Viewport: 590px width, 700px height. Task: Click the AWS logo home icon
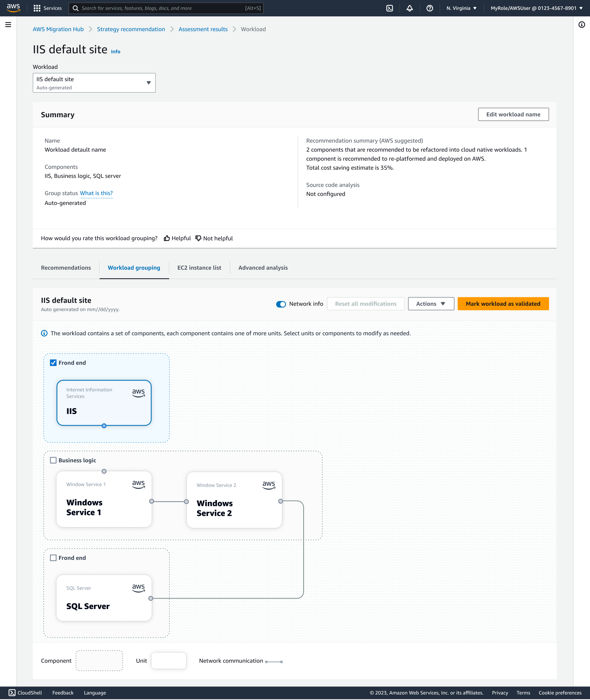[13, 8]
